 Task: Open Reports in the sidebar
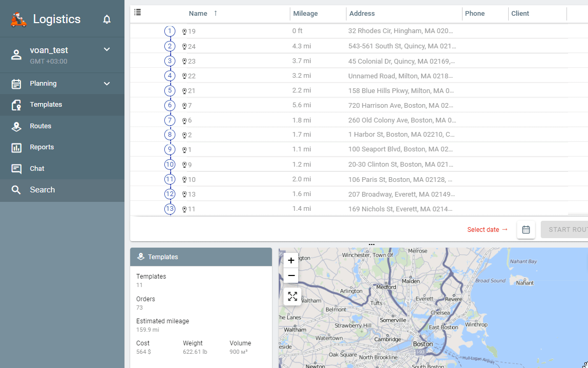(62, 147)
